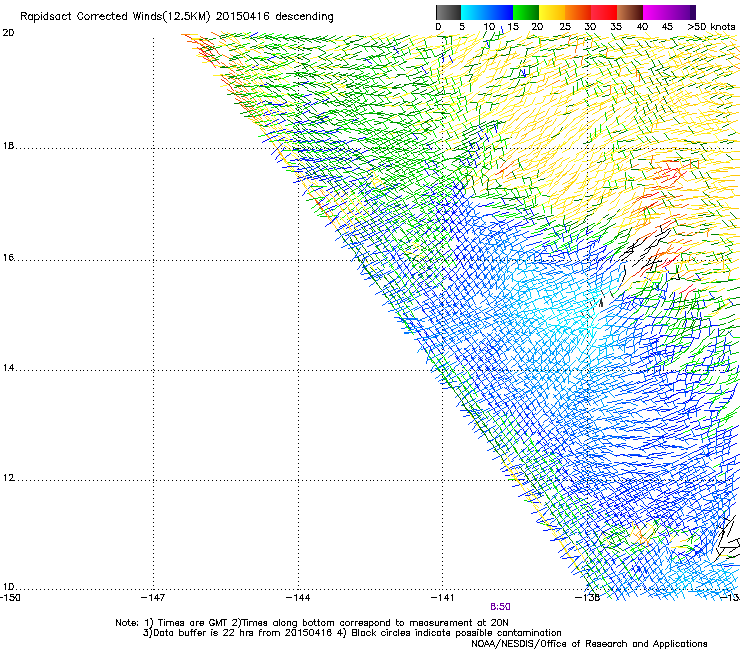Click the date '20150416 descending' in title

point(275,17)
